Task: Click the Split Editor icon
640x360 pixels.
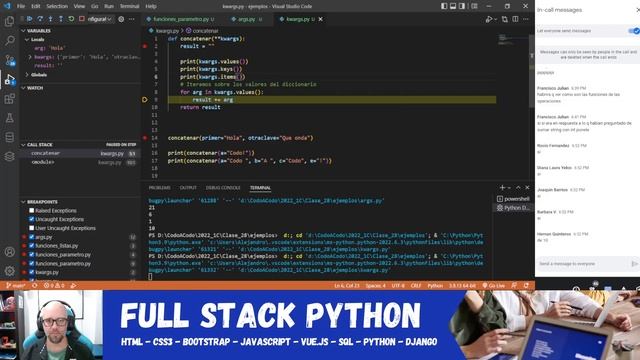Action: click(516, 19)
